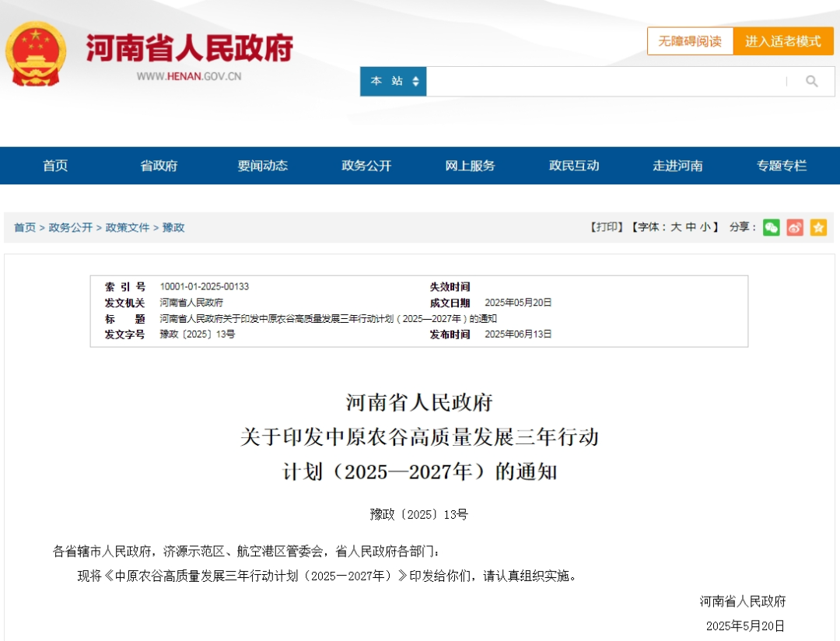The image size is (840, 641).
Task: Click the 进入适老模式 button
Action: (x=783, y=41)
